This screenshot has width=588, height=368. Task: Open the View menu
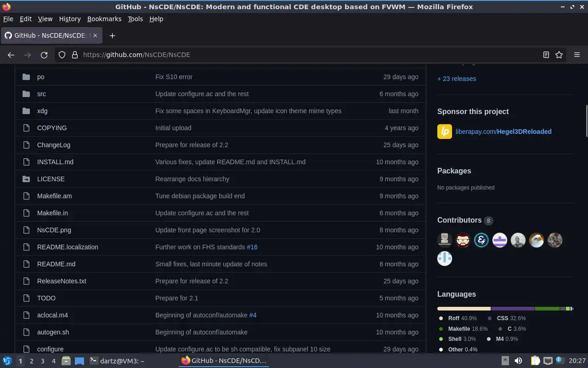pos(45,19)
